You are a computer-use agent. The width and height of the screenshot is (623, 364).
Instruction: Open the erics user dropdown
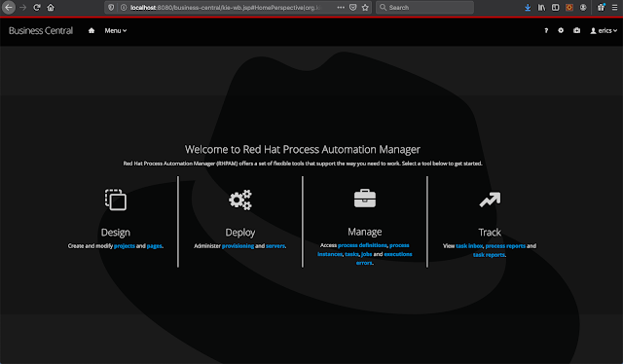(604, 30)
